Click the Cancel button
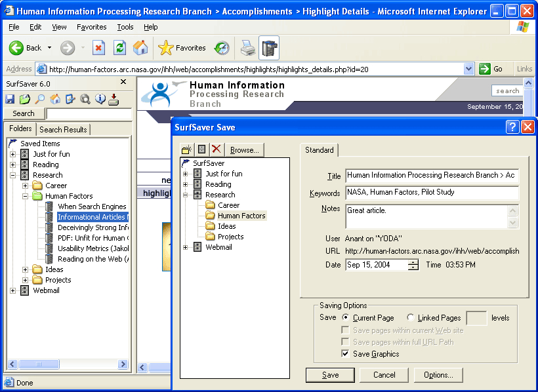This screenshot has width=538, height=392. 384,375
